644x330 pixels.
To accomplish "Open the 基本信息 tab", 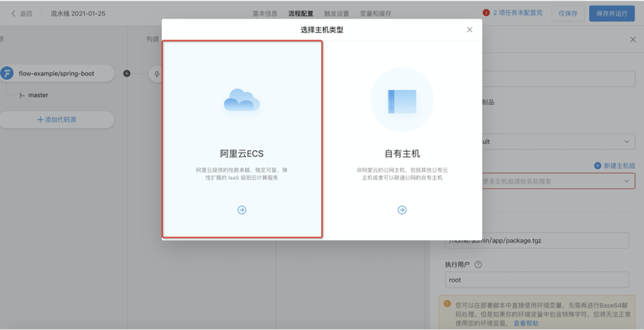I will tap(265, 14).
